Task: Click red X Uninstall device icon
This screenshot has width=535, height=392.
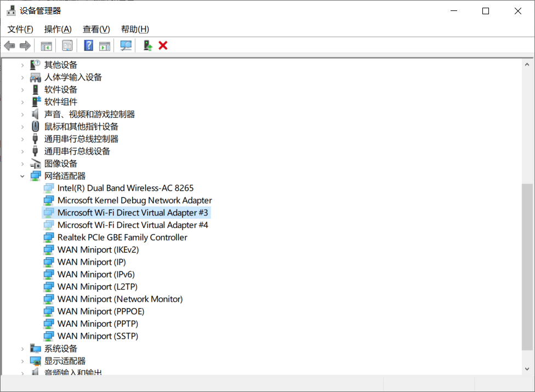Action: [x=163, y=46]
